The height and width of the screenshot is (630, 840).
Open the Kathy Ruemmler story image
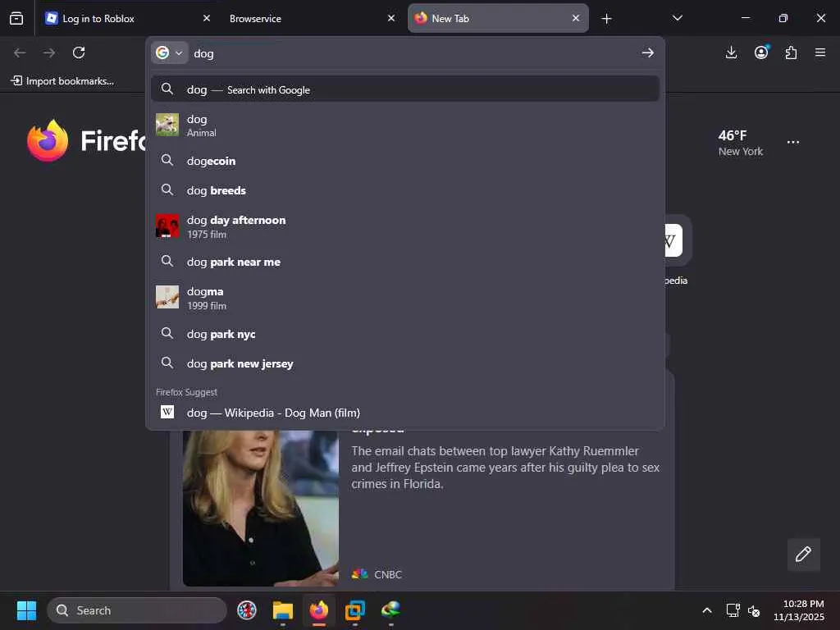coord(261,508)
